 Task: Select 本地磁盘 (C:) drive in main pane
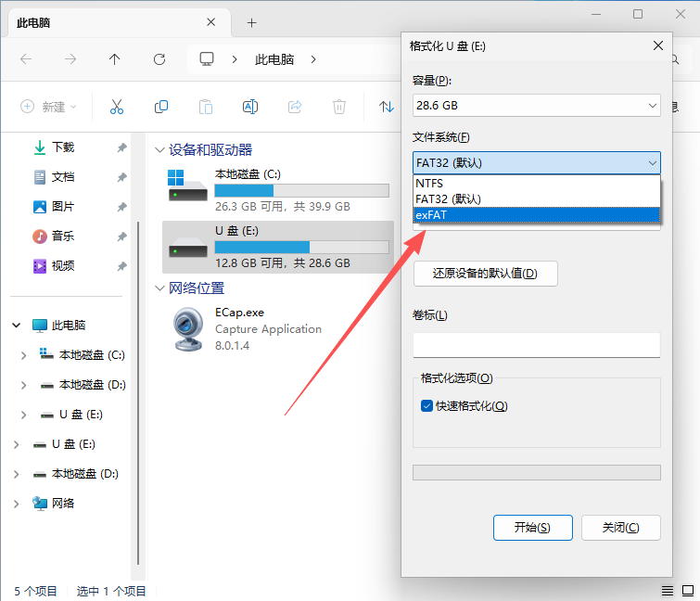[x=278, y=191]
